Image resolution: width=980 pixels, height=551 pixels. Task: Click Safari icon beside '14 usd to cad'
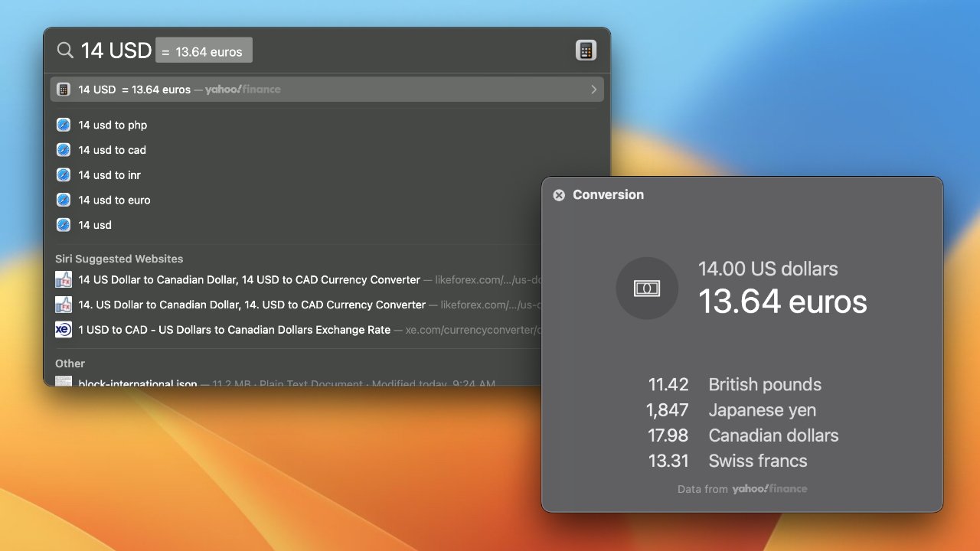[x=64, y=150]
